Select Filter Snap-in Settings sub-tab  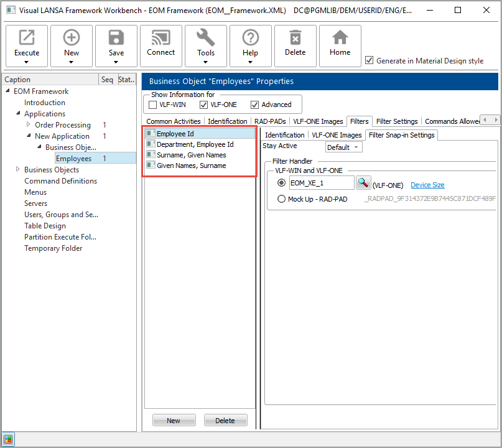pos(401,135)
